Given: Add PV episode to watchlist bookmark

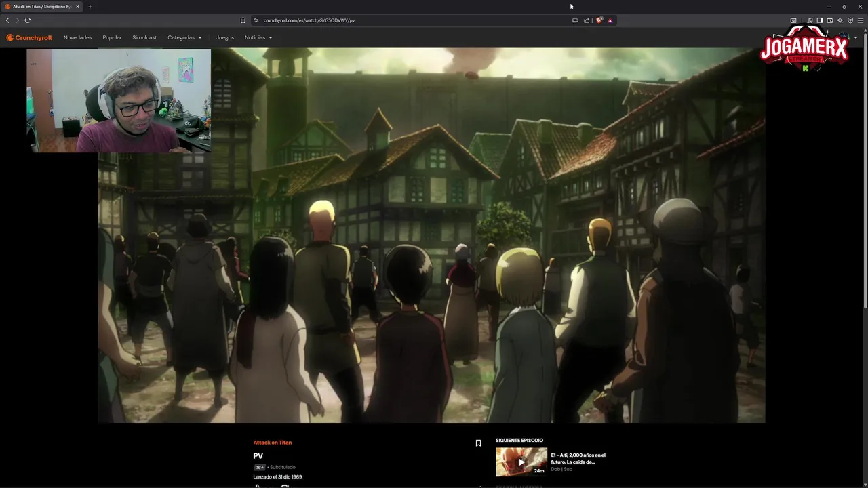Looking at the screenshot, I should coord(478,443).
